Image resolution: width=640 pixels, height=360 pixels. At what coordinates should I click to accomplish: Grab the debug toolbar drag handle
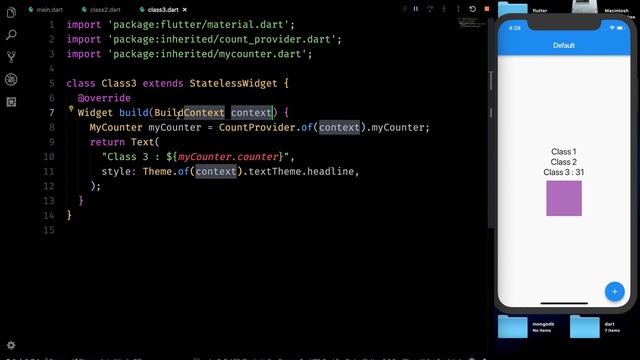[x=405, y=9]
